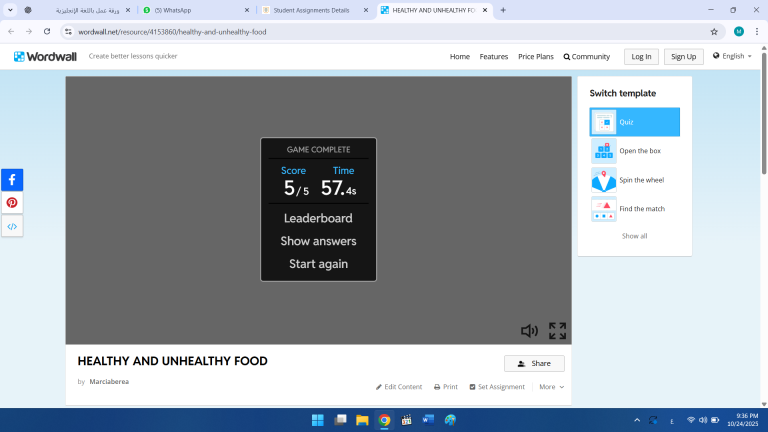
Task: Click the Wordwall logo
Action: (x=45, y=56)
